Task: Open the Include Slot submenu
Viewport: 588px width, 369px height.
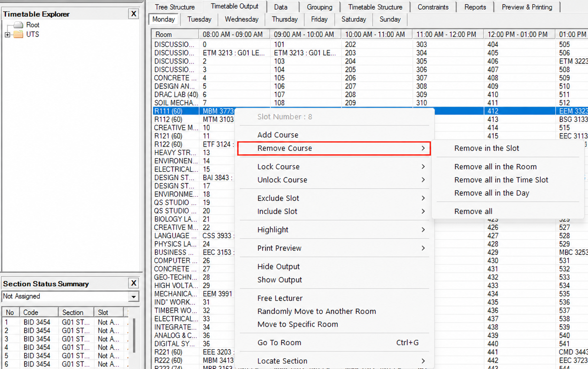Action: click(x=334, y=211)
